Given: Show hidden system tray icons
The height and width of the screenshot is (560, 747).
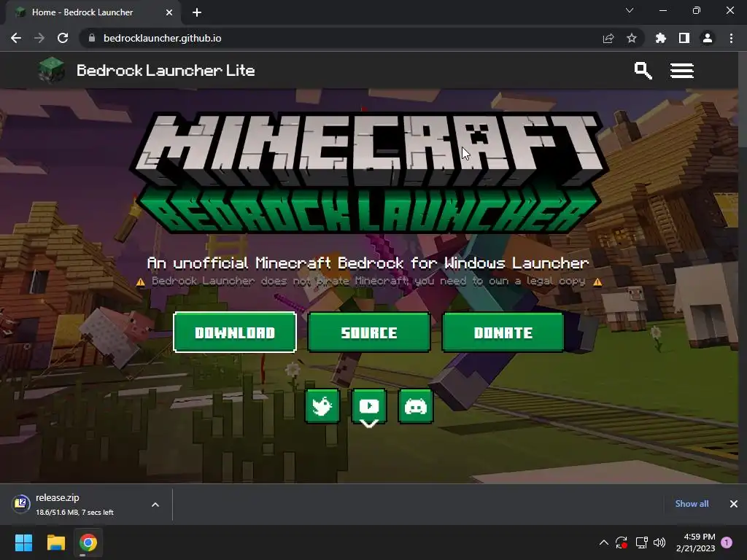Looking at the screenshot, I should coord(603,542).
